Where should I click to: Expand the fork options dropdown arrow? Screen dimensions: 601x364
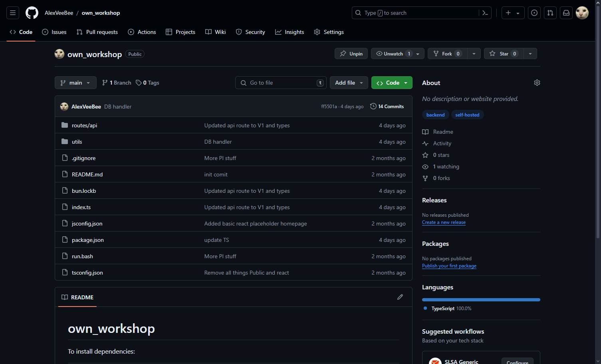pyautogui.click(x=474, y=53)
